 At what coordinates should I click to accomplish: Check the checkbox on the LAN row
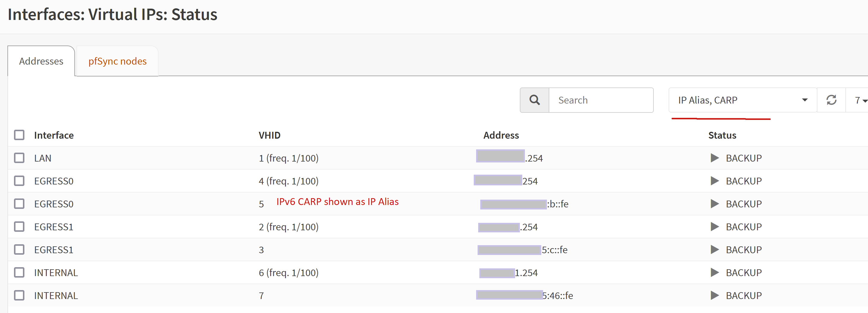pos(19,158)
